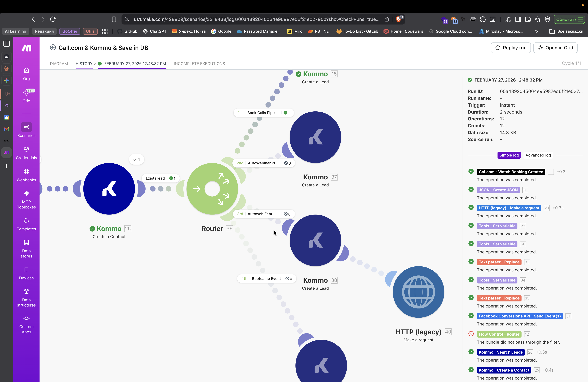Viewport: 588px width, 382px height.
Task: Click the Kommo Create a Contact module
Action: pos(109,189)
